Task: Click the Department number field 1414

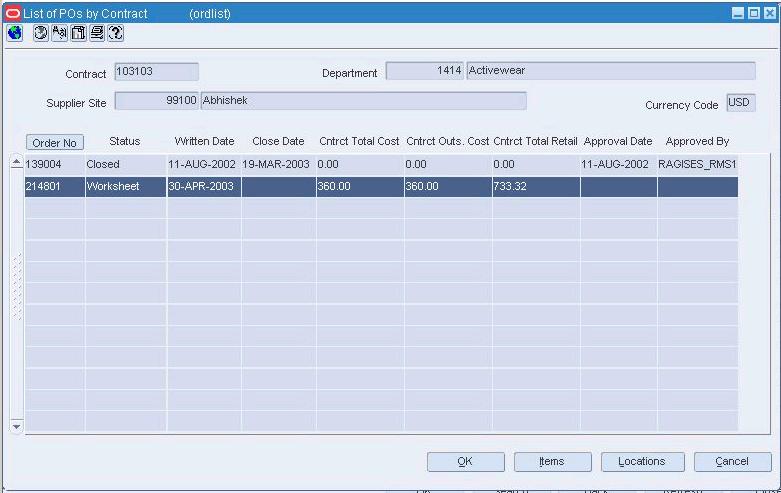Action: click(425, 71)
